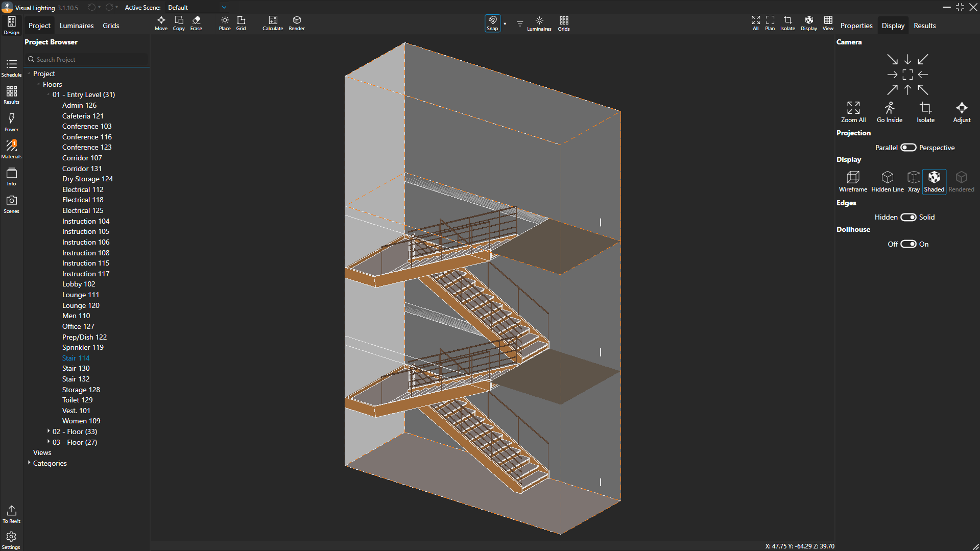Expand the 02 - Floor tree node
The image size is (980, 551).
pos(49,432)
